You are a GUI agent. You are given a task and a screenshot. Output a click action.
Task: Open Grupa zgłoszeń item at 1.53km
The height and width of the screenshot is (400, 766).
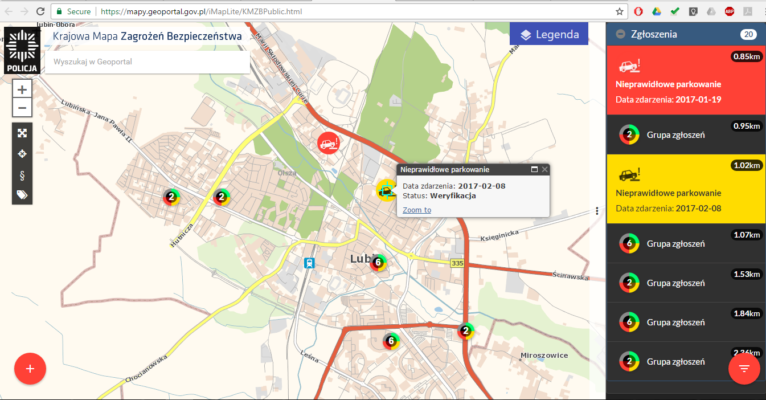tap(686, 283)
